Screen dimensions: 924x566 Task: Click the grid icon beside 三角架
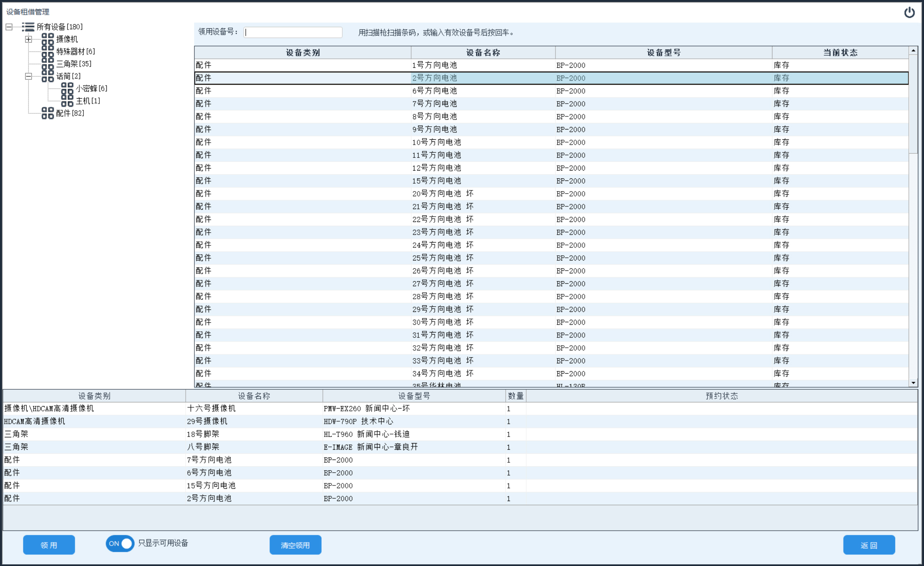coord(48,64)
